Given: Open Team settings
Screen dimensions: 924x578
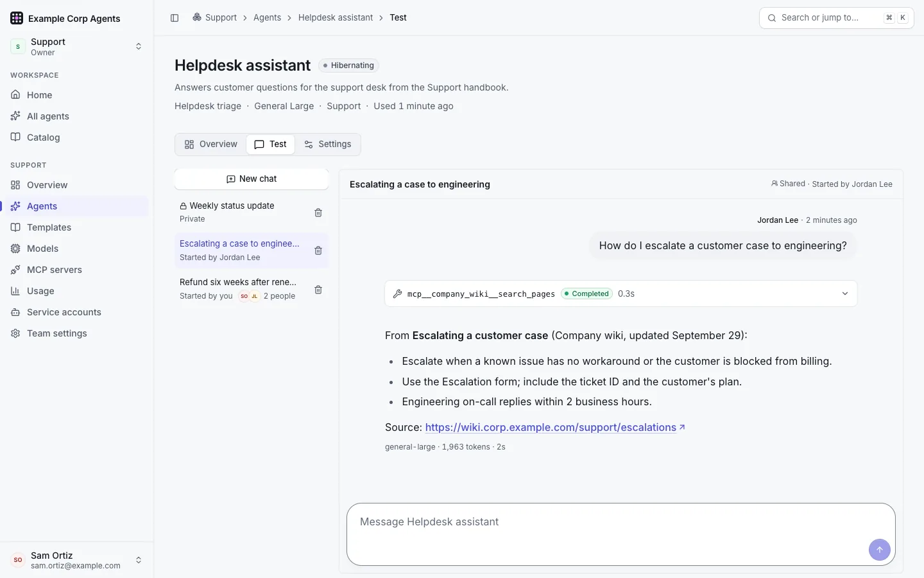Looking at the screenshot, I should pyautogui.click(x=77, y=333).
